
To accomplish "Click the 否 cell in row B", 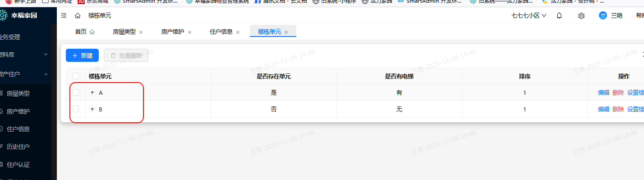I will coord(274,109).
